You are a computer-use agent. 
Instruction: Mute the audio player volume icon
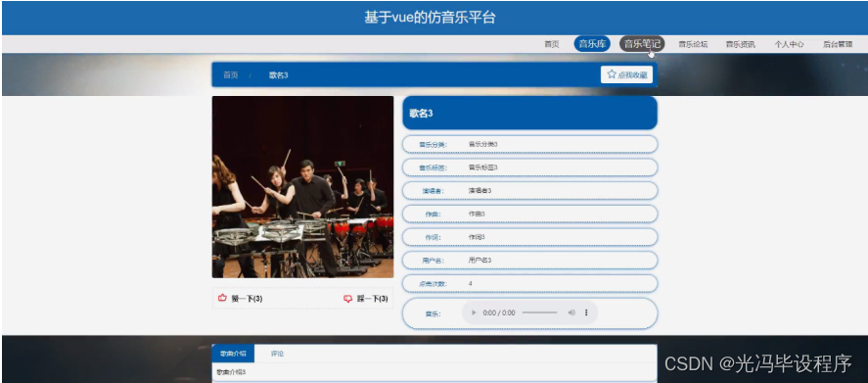pyautogui.click(x=571, y=312)
